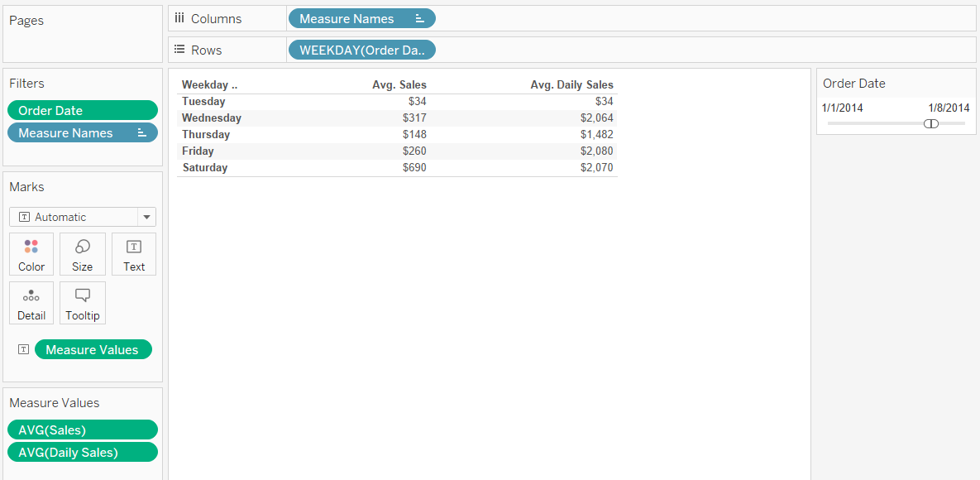Viewport: 980px width, 480px height.
Task: Select the Saturday row label
Action: coord(205,168)
